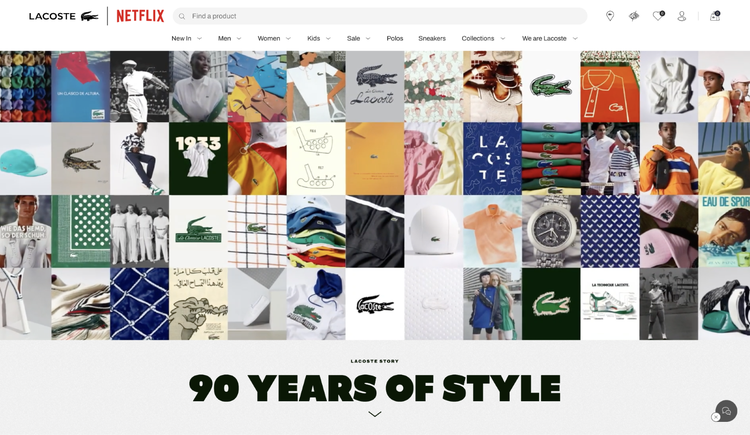
Task: Click the Netflix logo
Action: (x=140, y=16)
